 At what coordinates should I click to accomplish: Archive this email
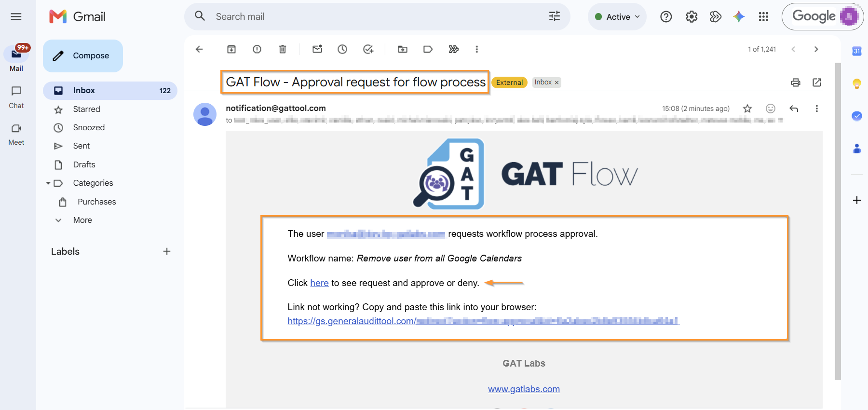[x=231, y=49]
